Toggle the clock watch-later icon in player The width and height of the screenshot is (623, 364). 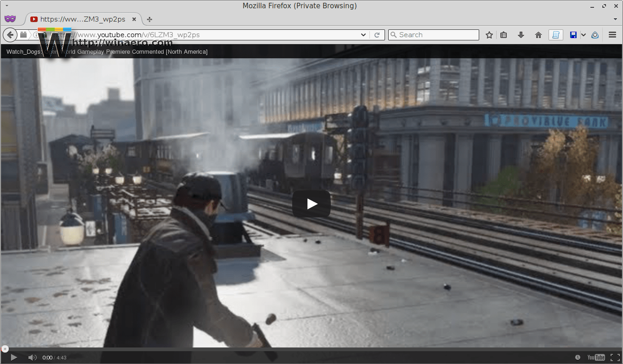578,357
